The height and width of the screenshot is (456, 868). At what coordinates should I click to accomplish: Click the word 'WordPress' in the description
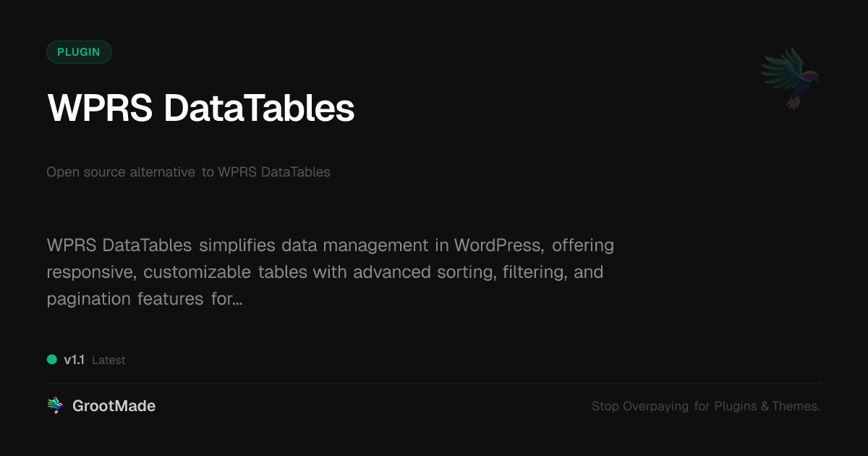point(498,245)
